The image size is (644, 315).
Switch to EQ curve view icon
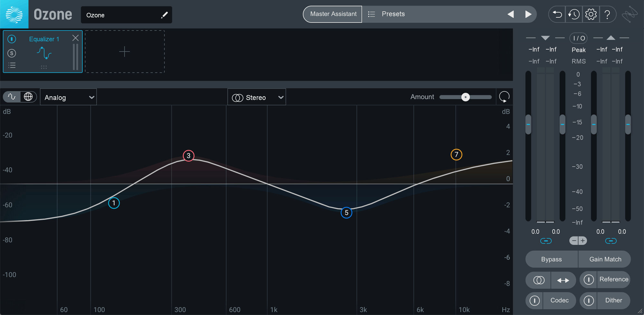[x=12, y=97]
